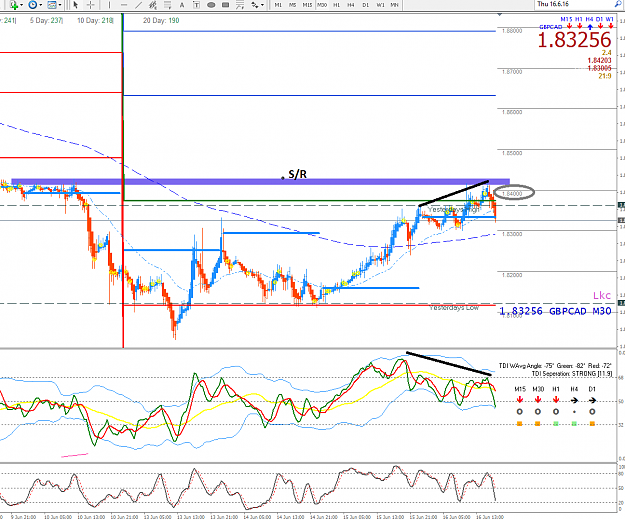
Task: Click the GBPCAD symbol label near trend arrows
Action: click(550, 27)
